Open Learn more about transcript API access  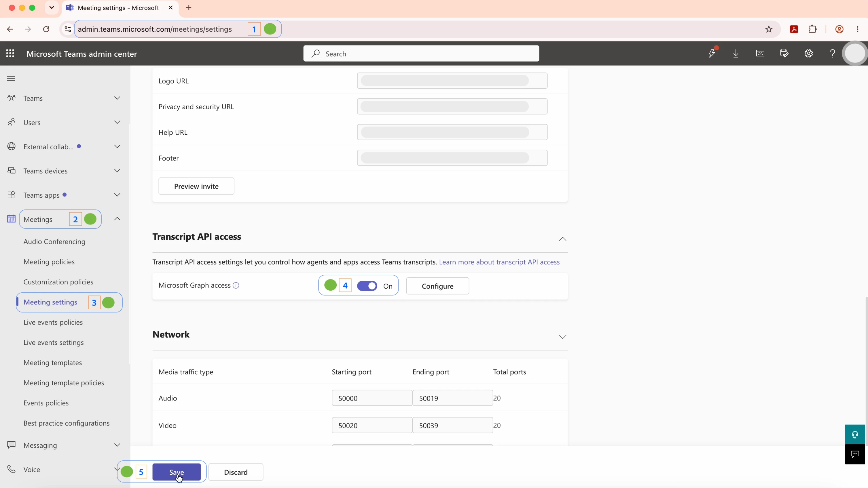(x=499, y=262)
